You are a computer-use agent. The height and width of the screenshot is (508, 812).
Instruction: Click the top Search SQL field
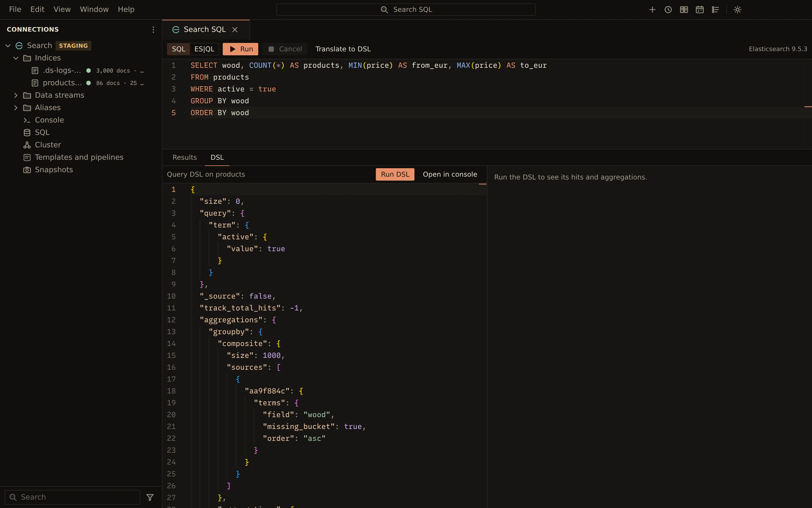tap(406, 9)
